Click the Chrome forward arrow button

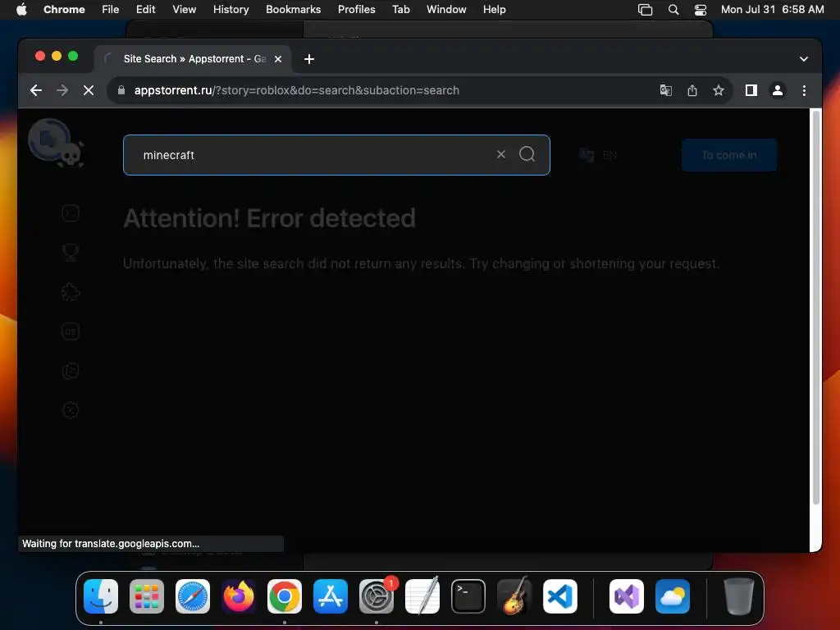[62, 90]
